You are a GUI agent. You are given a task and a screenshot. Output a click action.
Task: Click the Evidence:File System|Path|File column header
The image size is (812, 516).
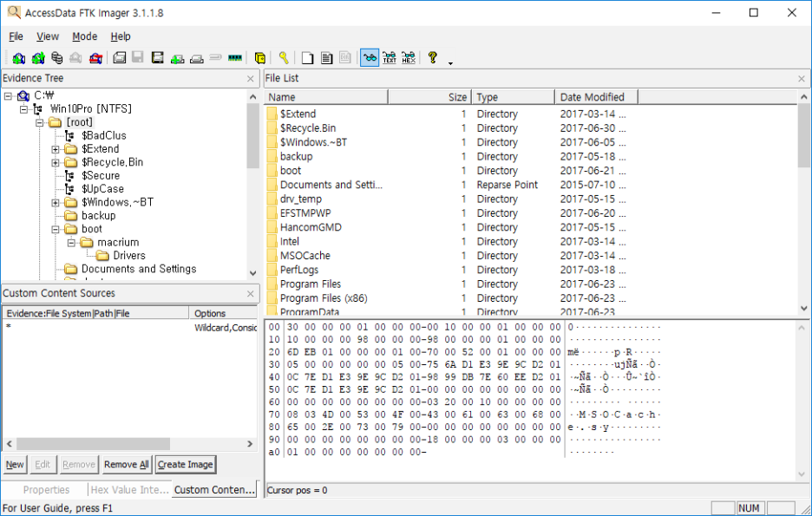(96, 313)
